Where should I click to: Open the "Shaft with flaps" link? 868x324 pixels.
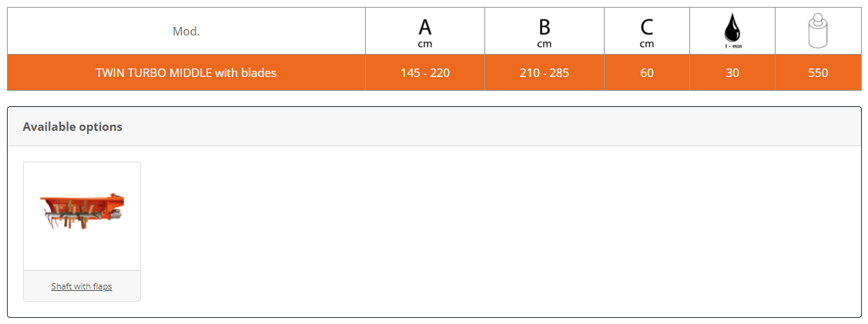pos(82,286)
